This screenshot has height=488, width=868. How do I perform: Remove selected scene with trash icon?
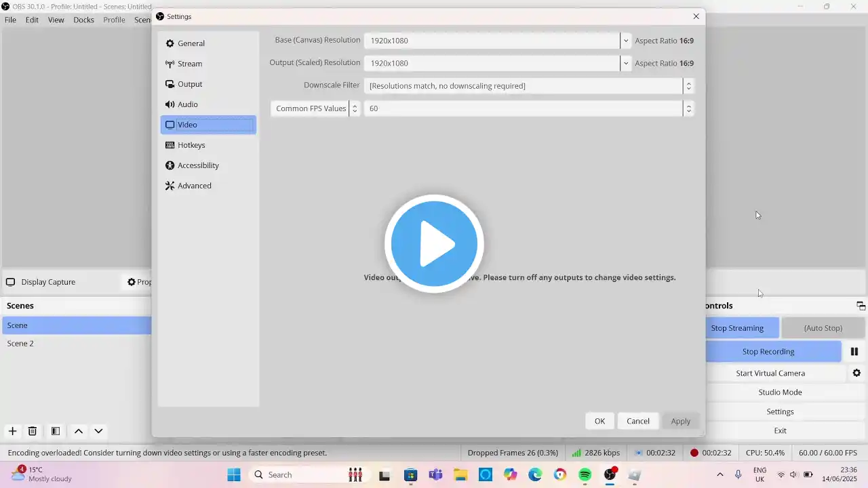pos(32,431)
